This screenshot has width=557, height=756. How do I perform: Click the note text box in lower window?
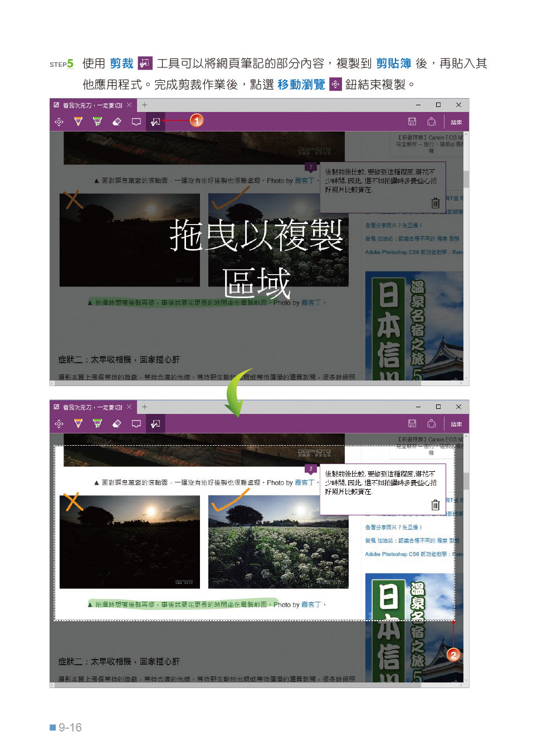tap(383, 489)
